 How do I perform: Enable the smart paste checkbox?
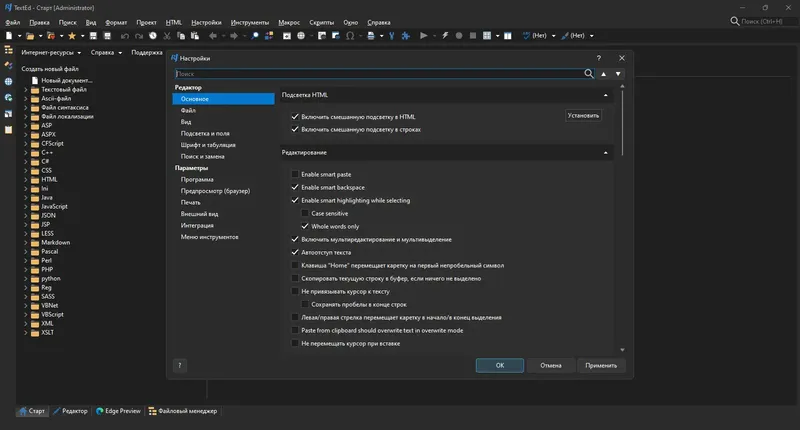point(295,174)
